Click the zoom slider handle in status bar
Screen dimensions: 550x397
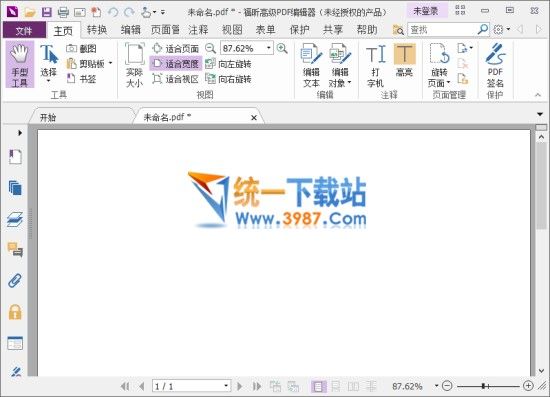coord(485,386)
